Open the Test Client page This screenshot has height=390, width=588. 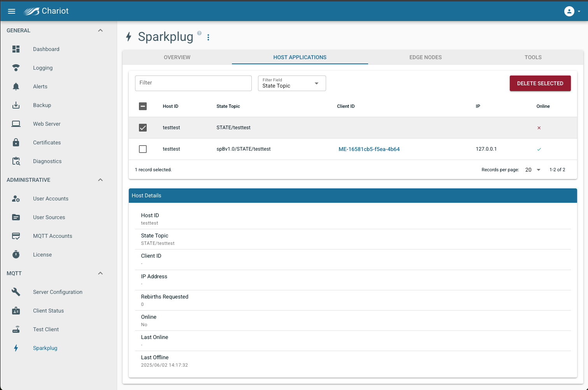46,329
